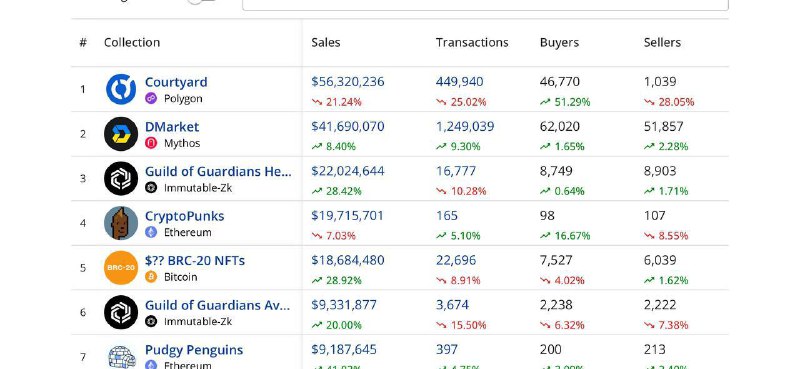Open Courtyard sales value $56,320,236
The width and height of the screenshot is (800, 369).
(x=348, y=82)
